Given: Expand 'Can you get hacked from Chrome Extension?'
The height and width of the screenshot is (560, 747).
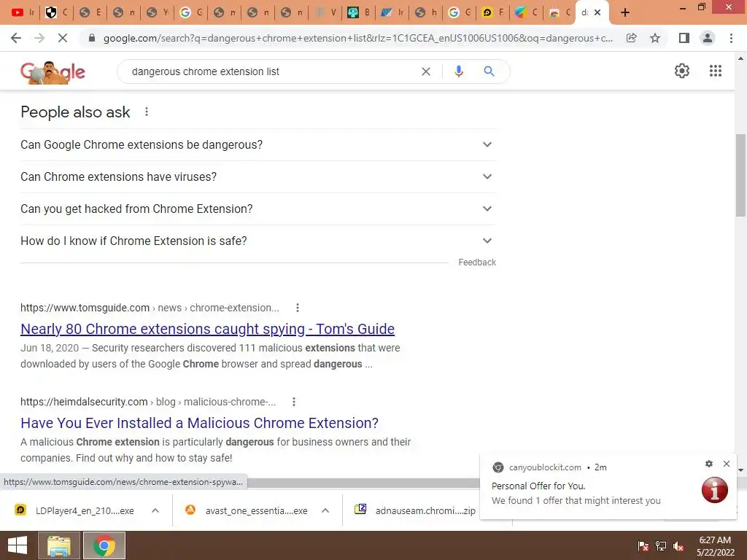Looking at the screenshot, I should click(258, 209).
